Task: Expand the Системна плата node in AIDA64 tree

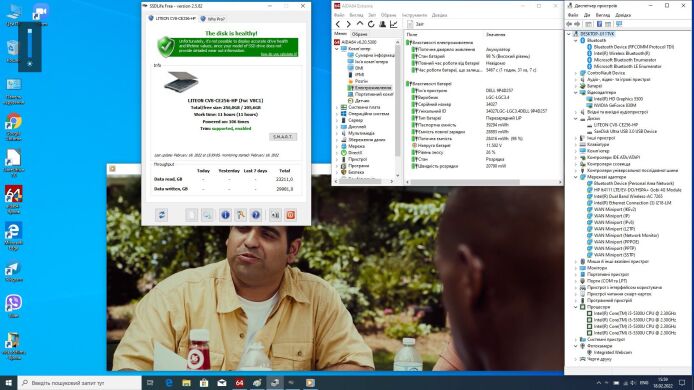Action: 337,107
